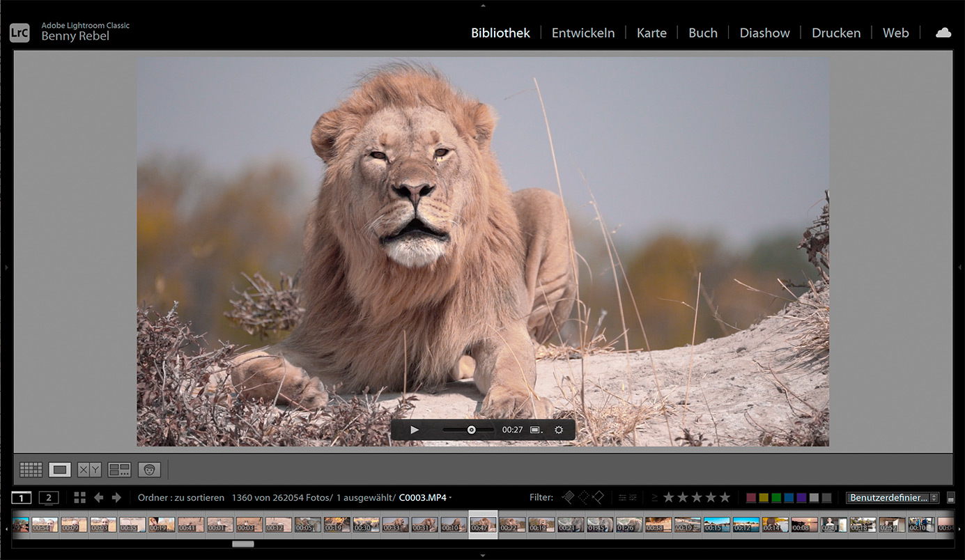Turn filters on/off with the switch

click(x=951, y=498)
